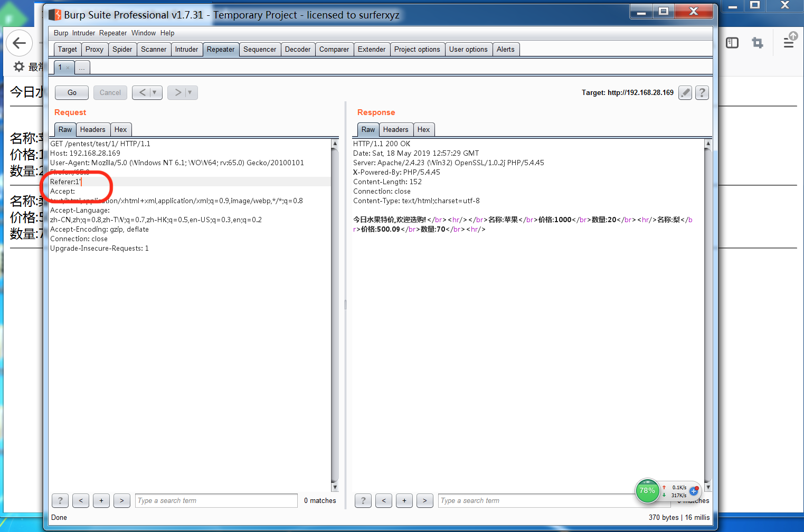Click the X-Powered-By: PHP/5.4.45 line
Screen dimensions: 804x532
pos(396,172)
